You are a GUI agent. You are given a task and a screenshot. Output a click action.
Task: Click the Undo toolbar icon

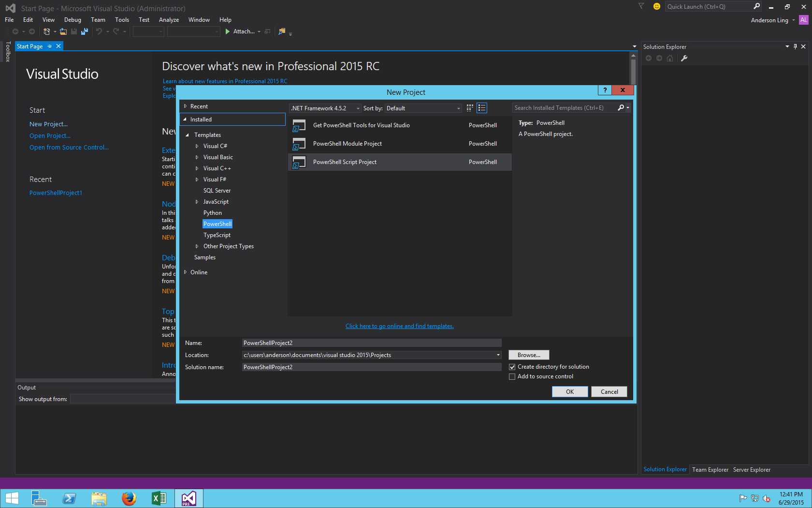pyautogui.click(x=99, y=31)
